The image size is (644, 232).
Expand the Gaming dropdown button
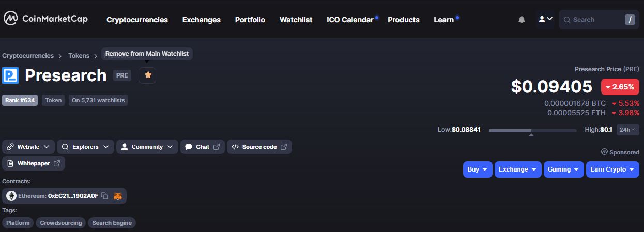563,169
